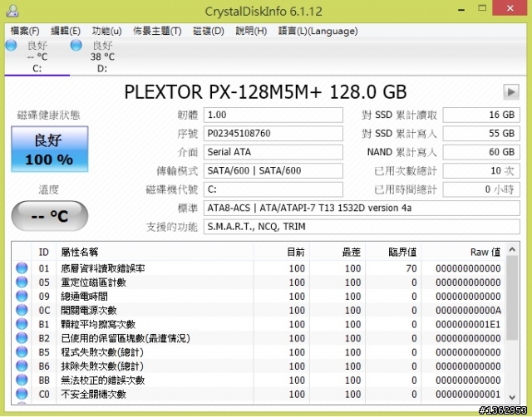
Task: Click the scrollbar down arrow in attribute list
Action: (x=512, y=397)
